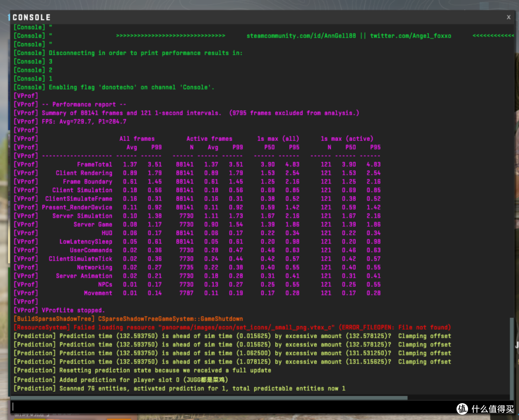
Task: Click the Client Rendering row label
Action: (84, 173)
